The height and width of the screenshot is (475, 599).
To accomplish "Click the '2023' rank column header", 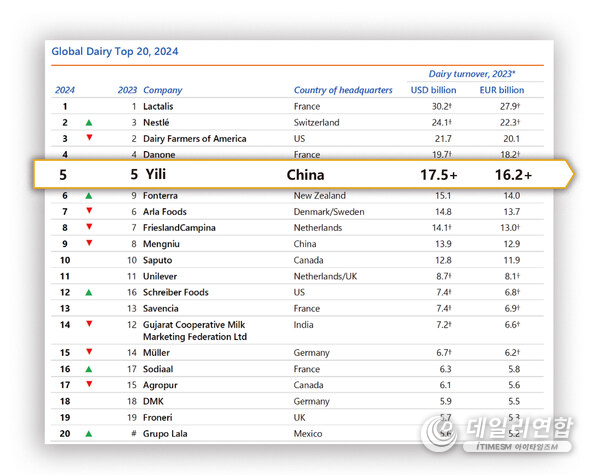I will 127,90.
